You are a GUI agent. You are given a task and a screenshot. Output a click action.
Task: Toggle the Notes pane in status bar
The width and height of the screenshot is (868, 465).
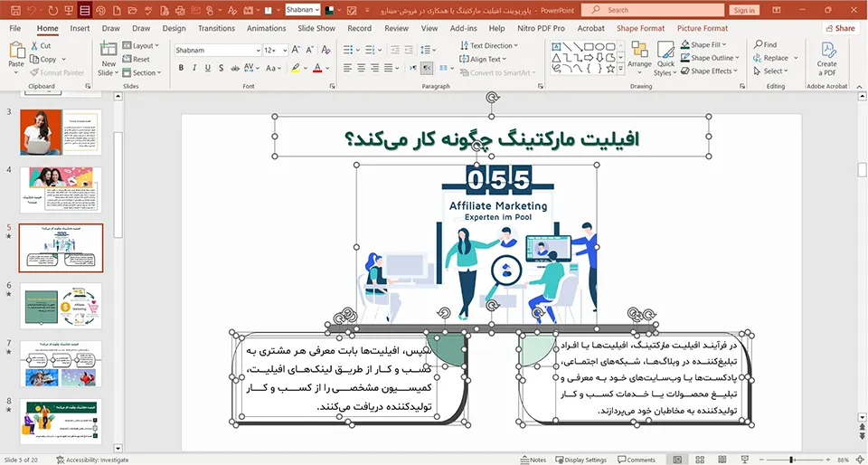(x=534, y=460)
